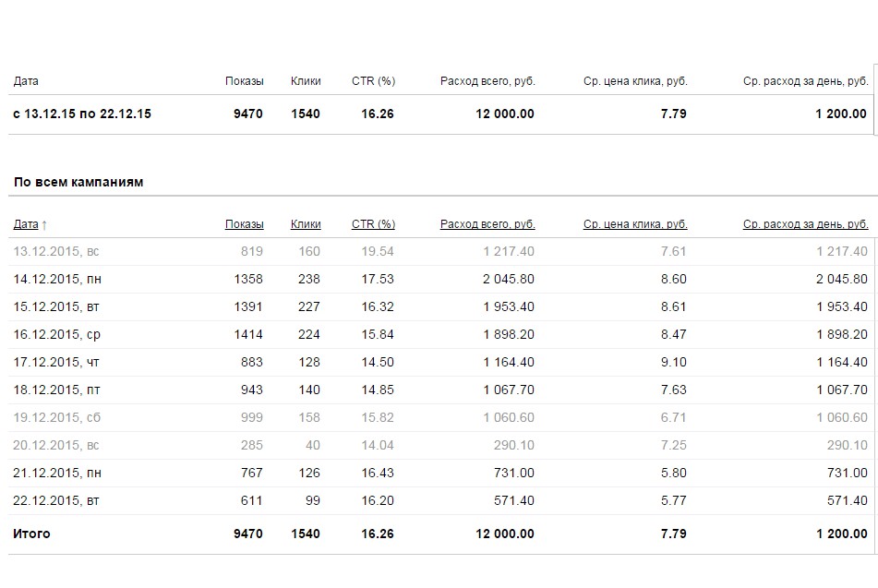Viewport: 878px width, 588px height.
Task: Sort the table by the Дата column link
Action: (x=26, y=224)
